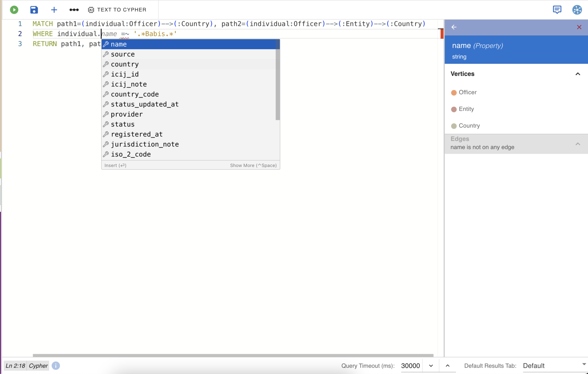This screenshot has width=588, height=374.
Task: Click the graph network icon at top right
Action: [577, 10]
